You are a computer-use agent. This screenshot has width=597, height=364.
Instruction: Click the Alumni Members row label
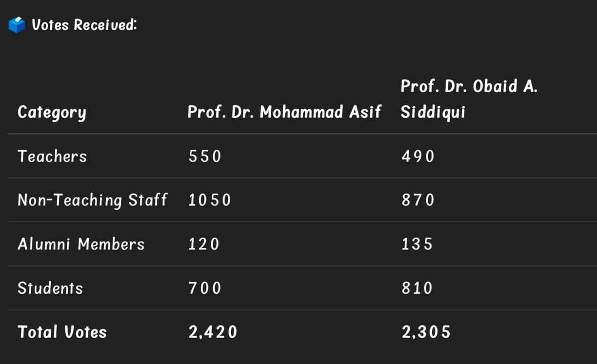pos(81,244)
